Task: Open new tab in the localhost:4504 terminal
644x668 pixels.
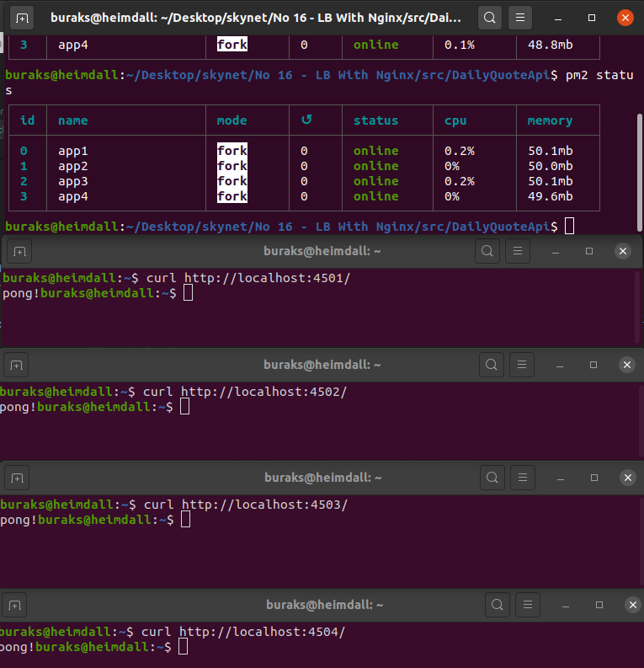Action: pos(16,605)
